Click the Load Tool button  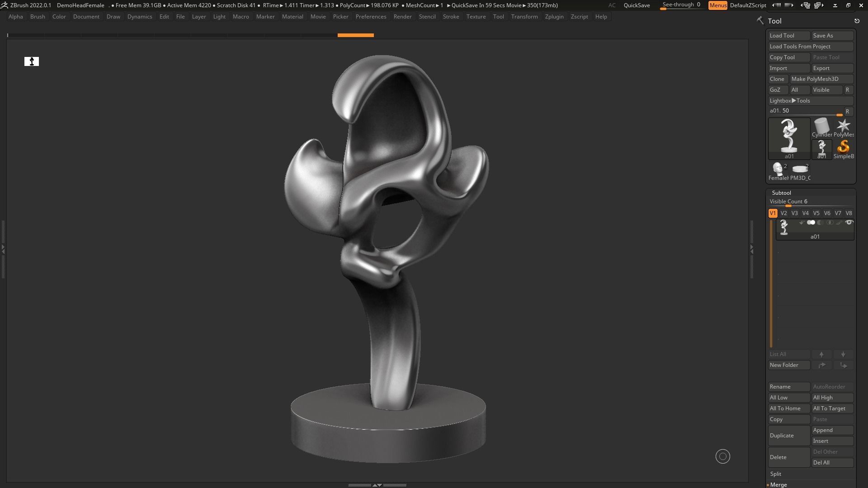789,36
